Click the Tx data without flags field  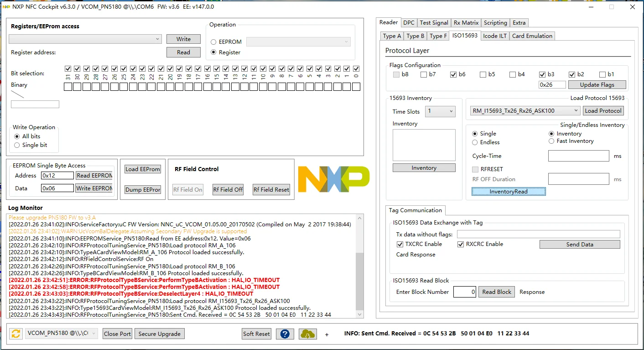pyautogui.click(x=539, y=234)
